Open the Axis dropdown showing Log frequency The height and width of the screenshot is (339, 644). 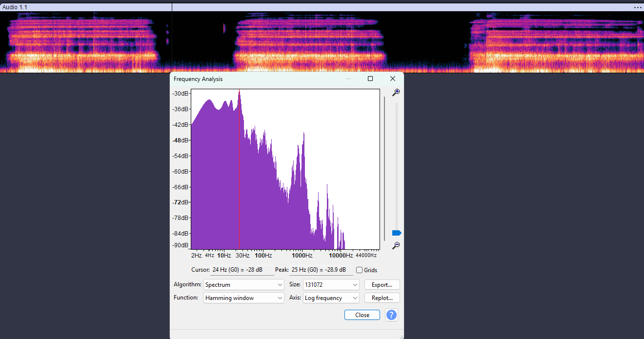coord(331,298)
